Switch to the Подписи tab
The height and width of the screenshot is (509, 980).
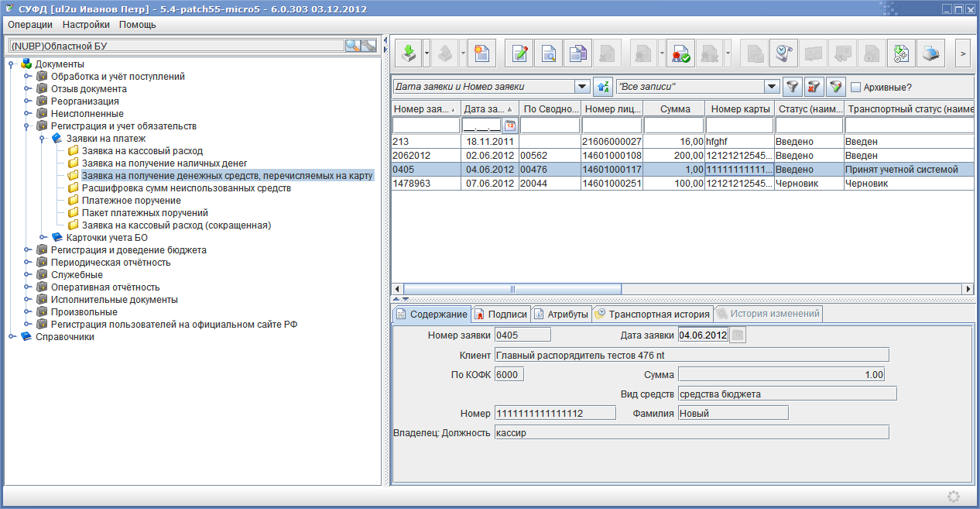500,314
